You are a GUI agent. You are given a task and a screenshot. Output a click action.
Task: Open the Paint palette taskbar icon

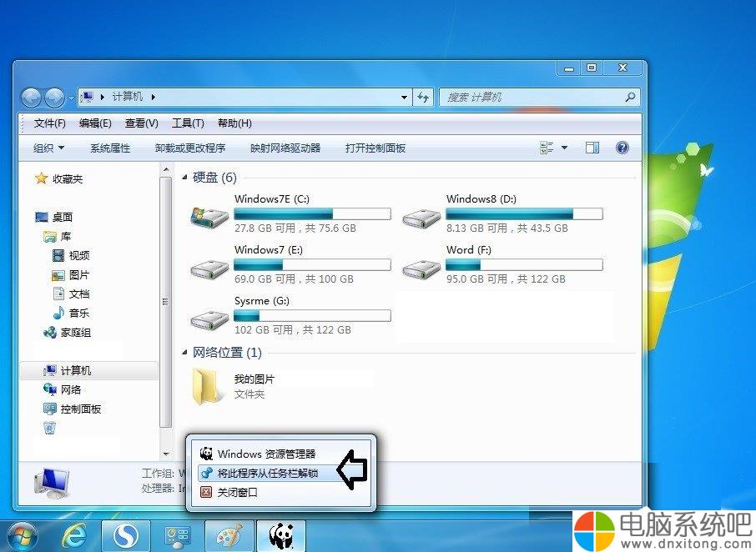coord(229,536)
